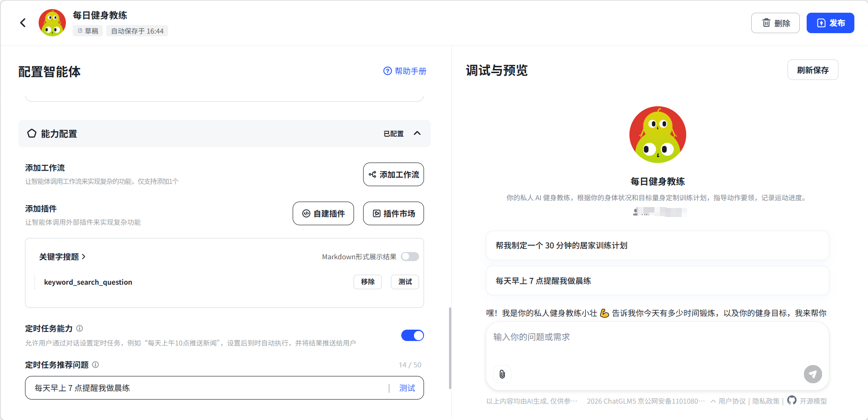Viewport: 868px width, 420px height.
Task: Click the 删除 delete button
Action: coord(775,23)
